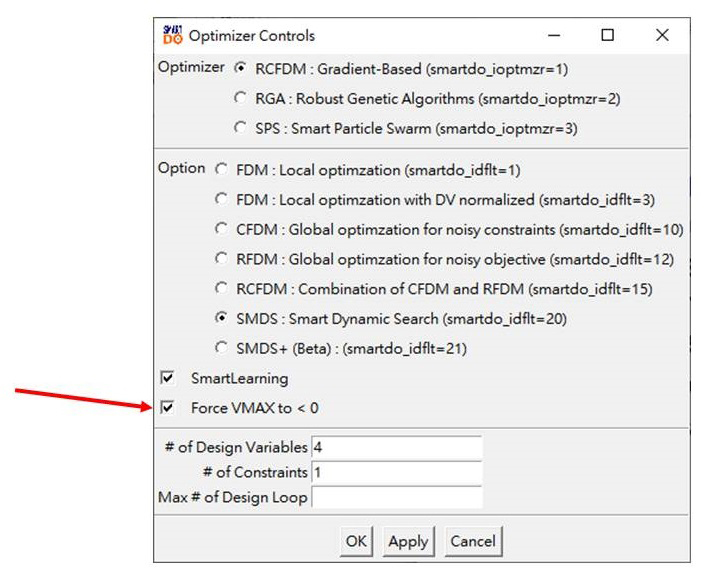
Task: Close the Optimizer Controls window
Action: [662, 35]
